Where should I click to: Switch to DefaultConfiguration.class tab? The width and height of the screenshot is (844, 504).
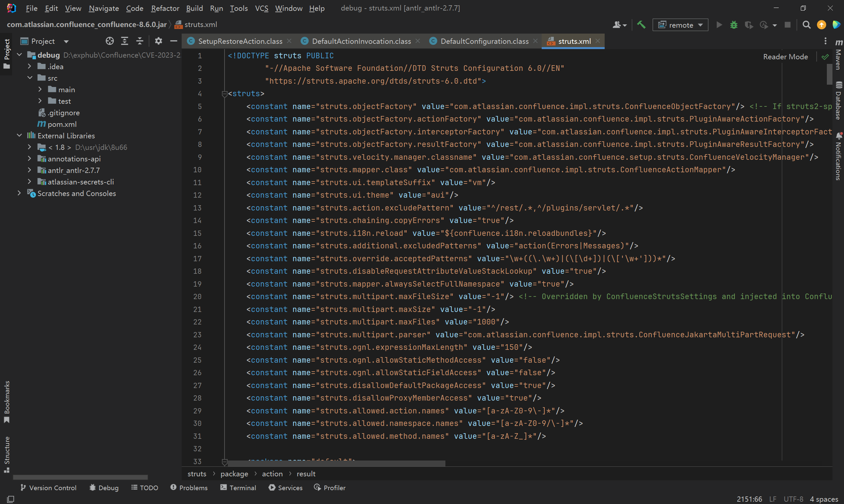tap(484, 41)
